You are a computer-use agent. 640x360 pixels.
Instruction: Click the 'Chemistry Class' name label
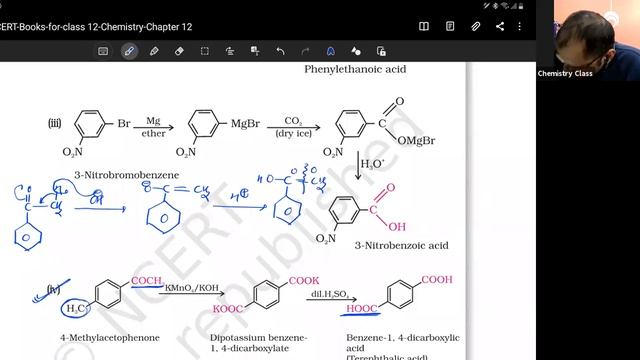click(x=565, y=74)
